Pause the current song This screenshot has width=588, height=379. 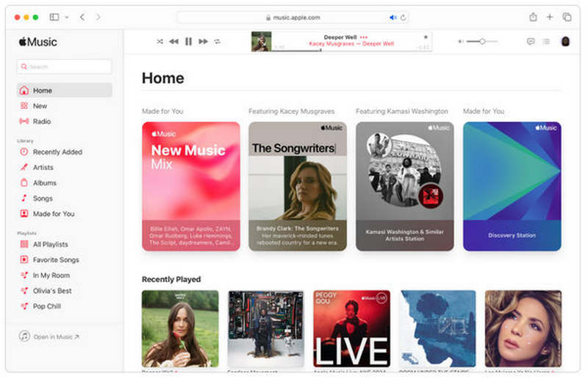[189, 41]
